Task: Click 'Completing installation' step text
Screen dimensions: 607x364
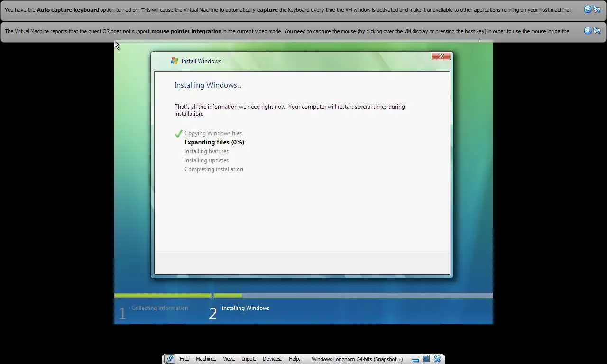Action: [x=214, y=169]
